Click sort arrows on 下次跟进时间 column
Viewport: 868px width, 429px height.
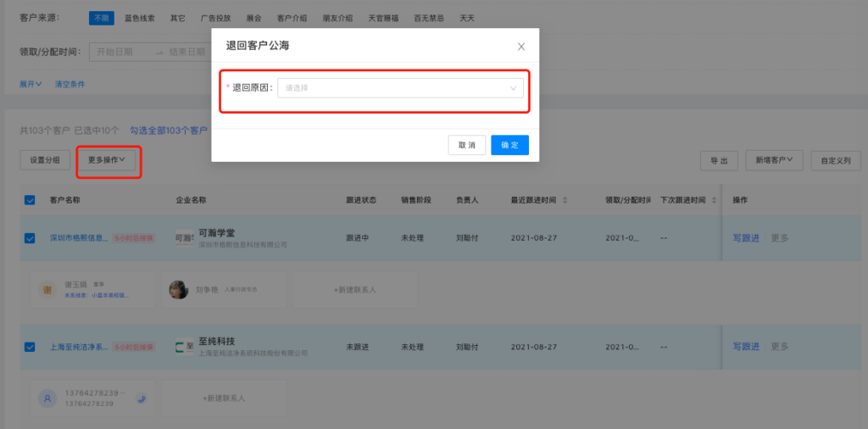(713, 200)
